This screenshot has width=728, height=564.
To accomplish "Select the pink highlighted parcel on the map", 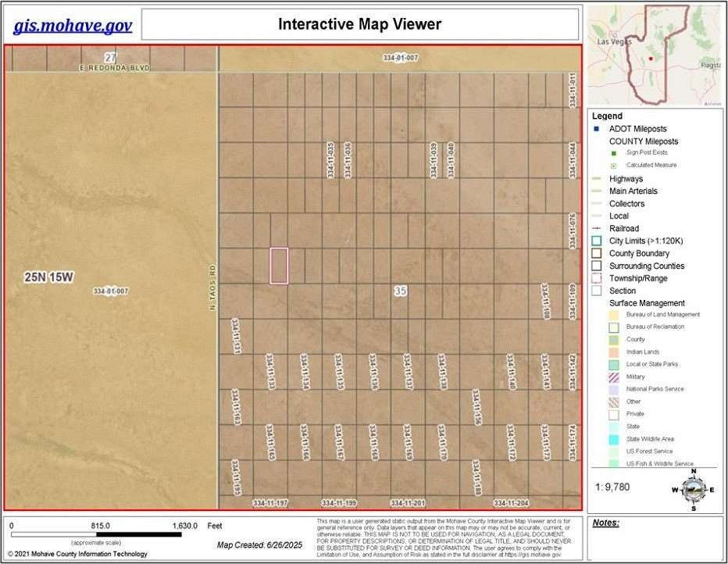I will pyautogui.click(x=280, y=264).
